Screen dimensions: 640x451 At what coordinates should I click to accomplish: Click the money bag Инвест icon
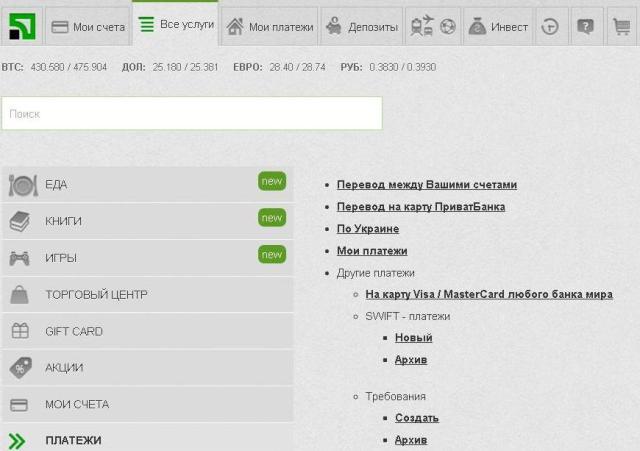pos(477,27)
